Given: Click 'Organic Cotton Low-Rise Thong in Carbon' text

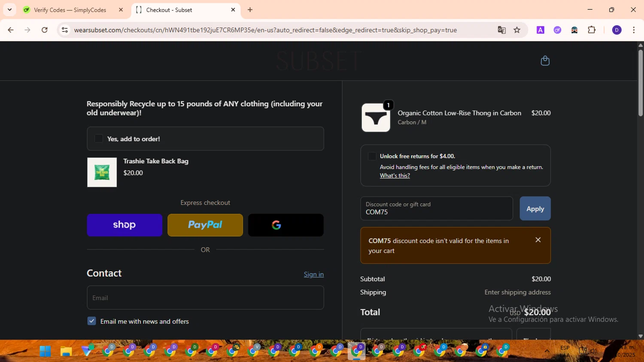Looking at the screenshot, I should click(x=459, y=113).
